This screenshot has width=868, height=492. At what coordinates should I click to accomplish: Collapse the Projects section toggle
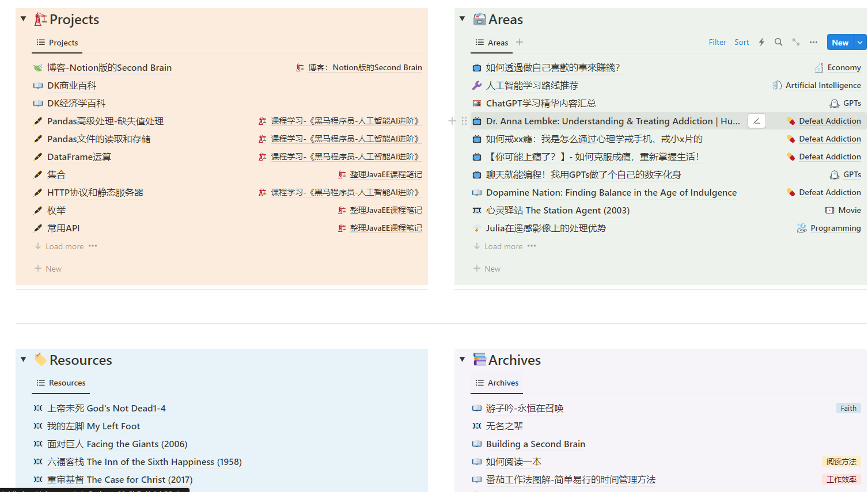click(x=24, y=19)
